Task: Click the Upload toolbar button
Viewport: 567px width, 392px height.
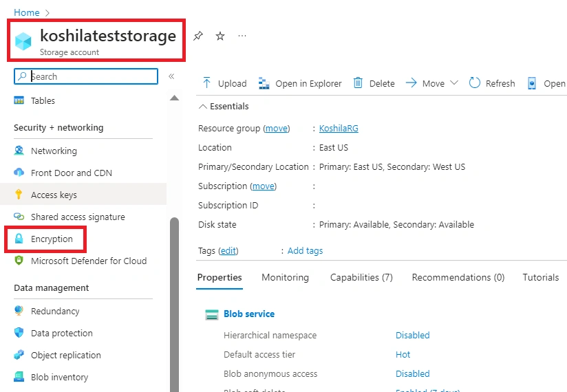Action: (224, 83)
